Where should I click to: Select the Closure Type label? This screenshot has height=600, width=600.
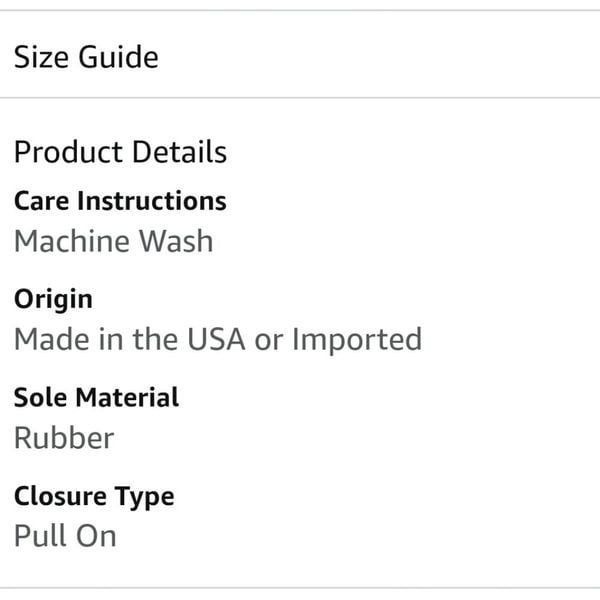[x=94, y=497]
